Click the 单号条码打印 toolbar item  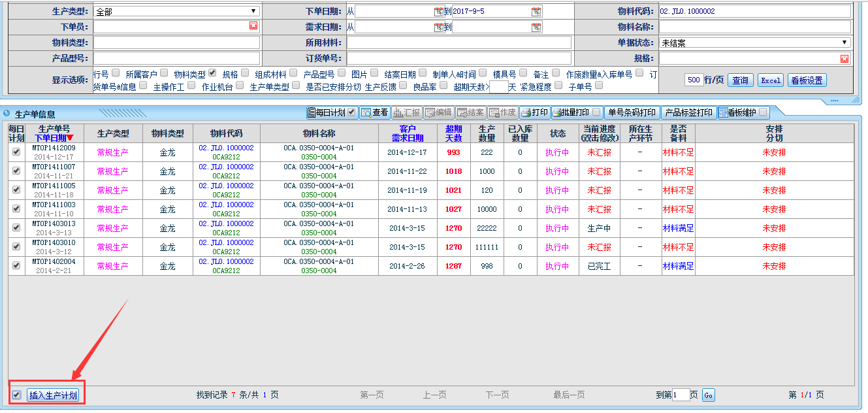click(x=631, y=112)
